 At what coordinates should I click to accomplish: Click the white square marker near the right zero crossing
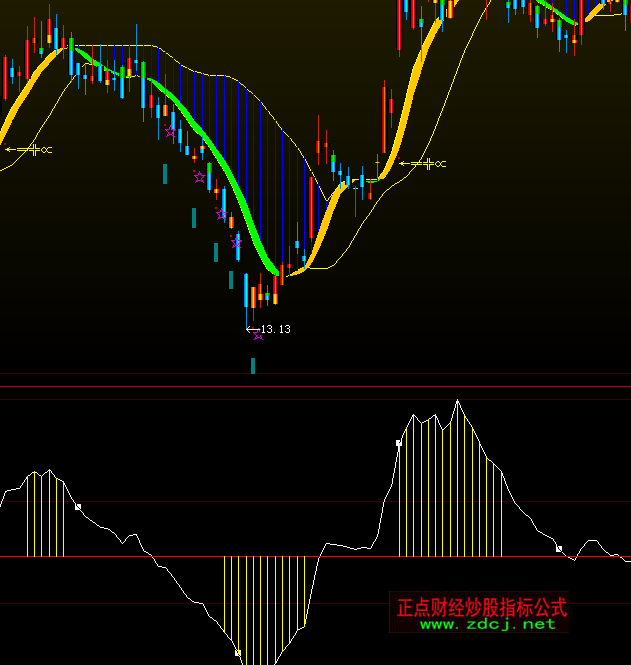tap(559, 548)
